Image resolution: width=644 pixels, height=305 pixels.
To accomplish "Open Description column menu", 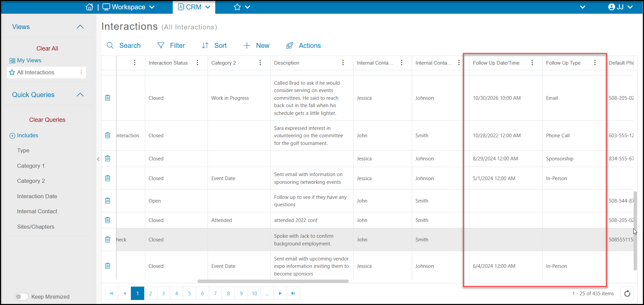I will coord(343,63).
